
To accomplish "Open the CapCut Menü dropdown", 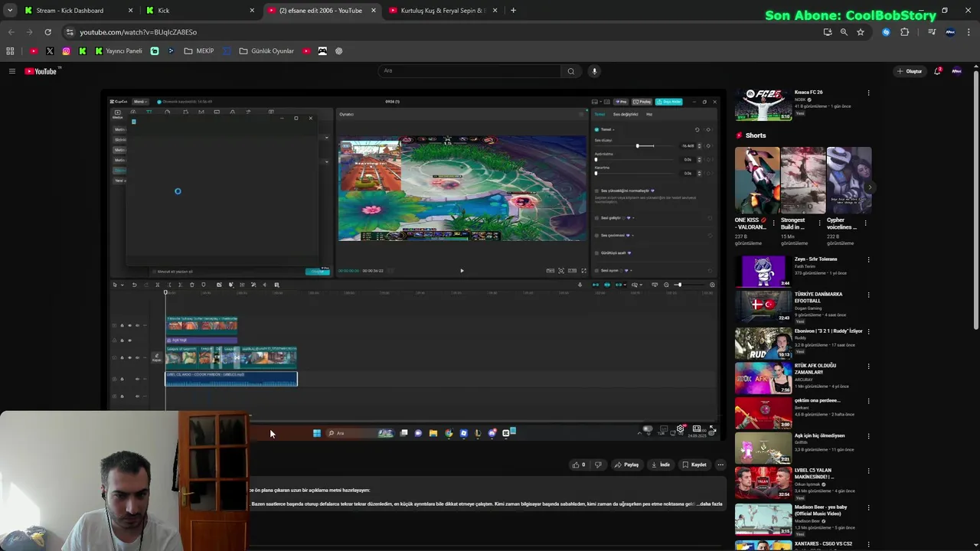I will click(x=140, y=101).
